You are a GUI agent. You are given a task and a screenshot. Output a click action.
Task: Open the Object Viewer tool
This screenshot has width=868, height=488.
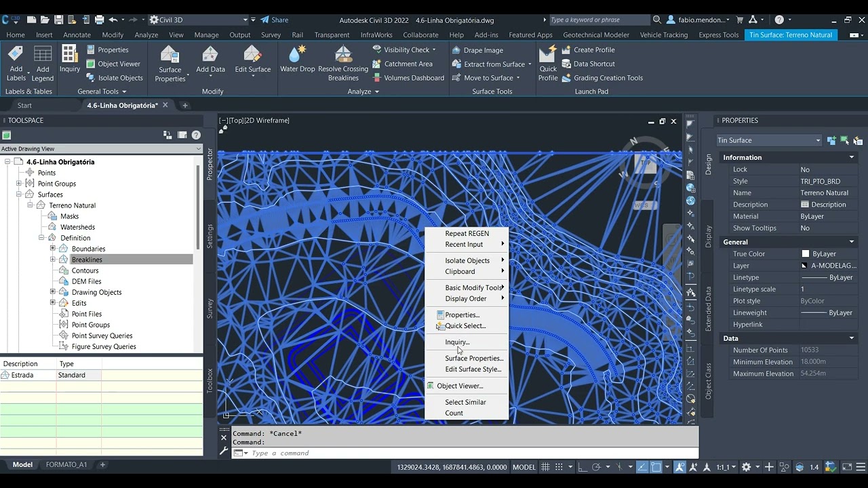click(x=113, y=64)
